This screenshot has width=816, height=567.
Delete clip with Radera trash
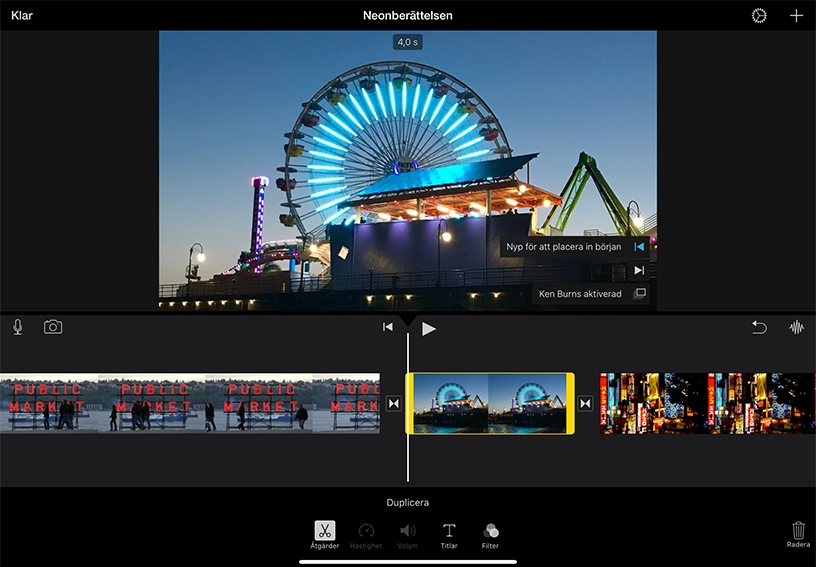pos(798,535)
